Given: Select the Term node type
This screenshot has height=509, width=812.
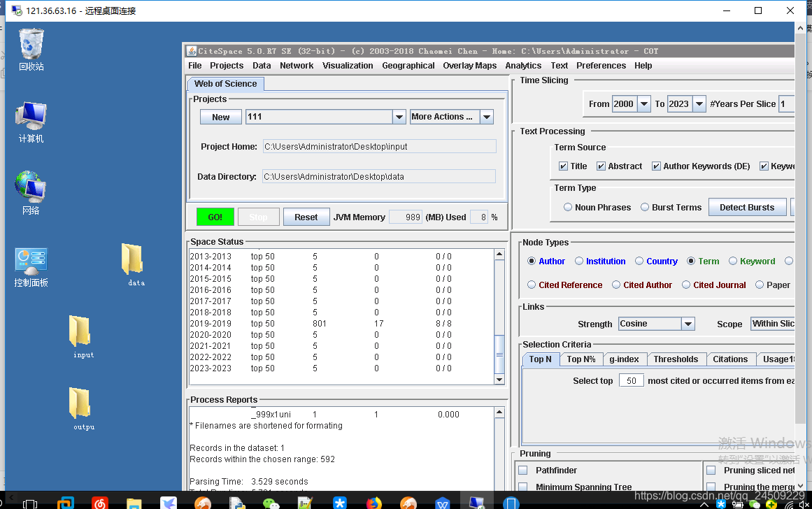Looking at the screenshot, I should (x=691, y=261).
